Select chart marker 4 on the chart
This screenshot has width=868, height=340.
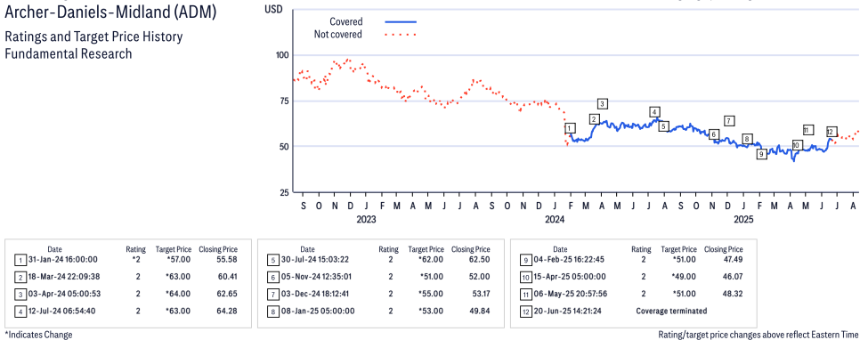[655, 111]
